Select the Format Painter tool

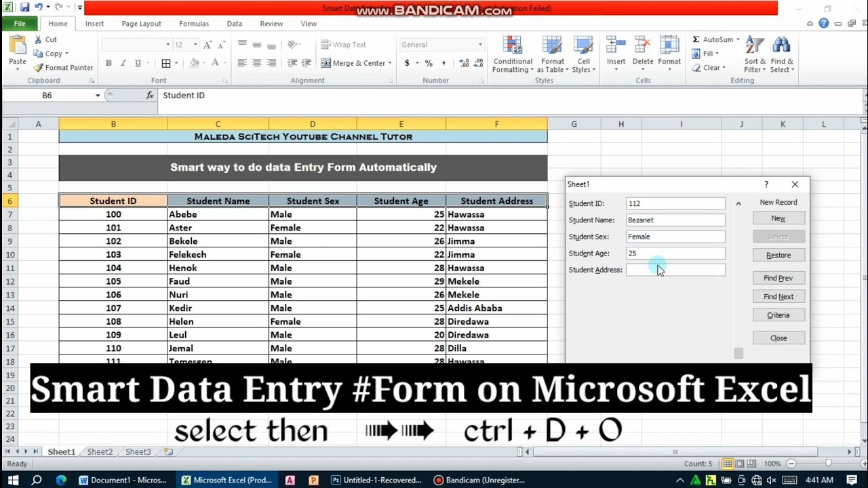[64, 68]
